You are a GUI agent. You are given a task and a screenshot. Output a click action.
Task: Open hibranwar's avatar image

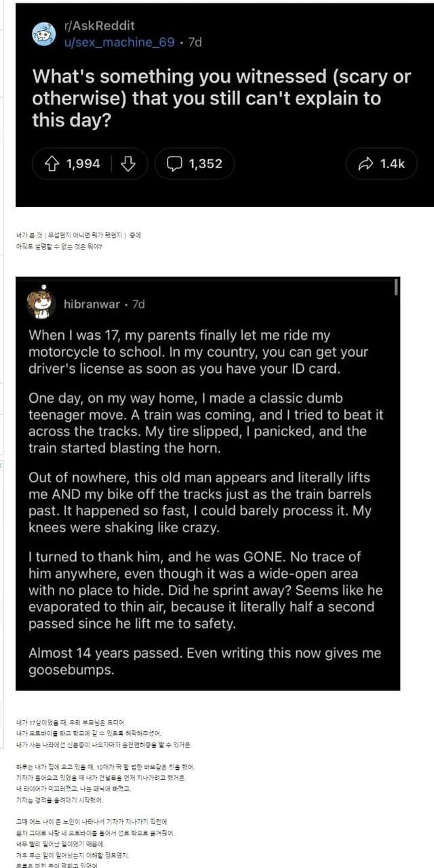click(x=41, y=304)
